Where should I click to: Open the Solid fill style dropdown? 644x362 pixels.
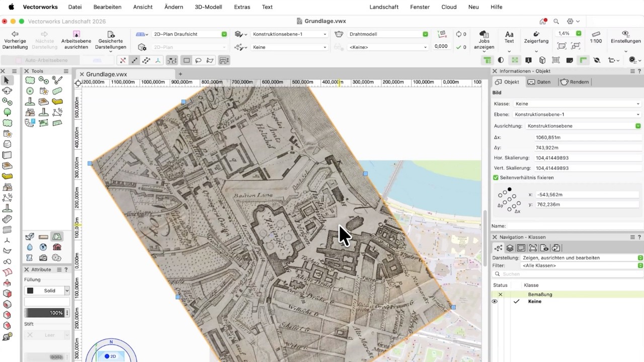47,291
